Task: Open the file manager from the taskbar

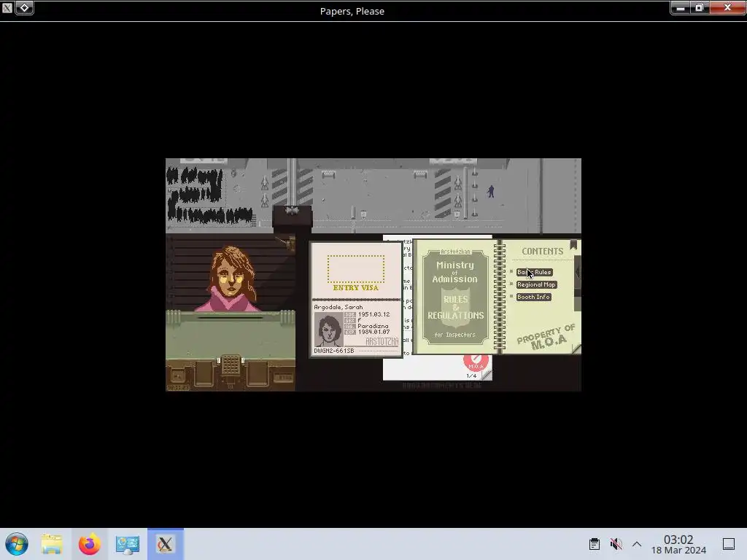Action: 52,544
